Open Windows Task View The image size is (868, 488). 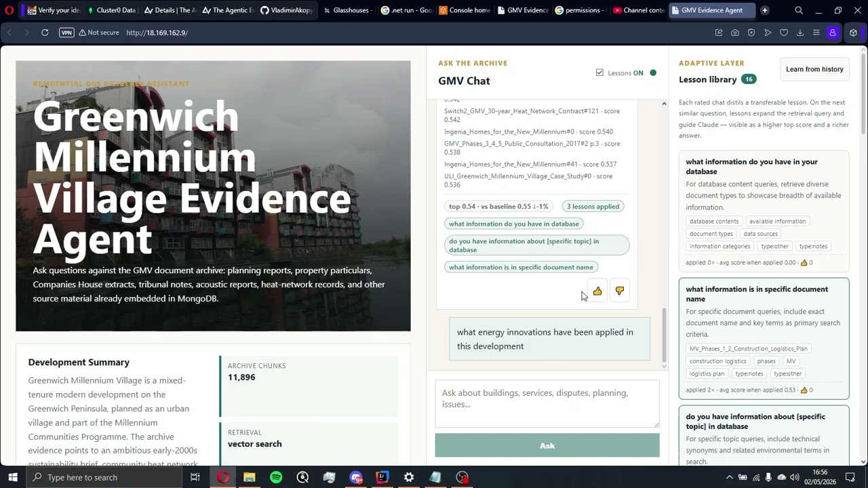point(195,477)
